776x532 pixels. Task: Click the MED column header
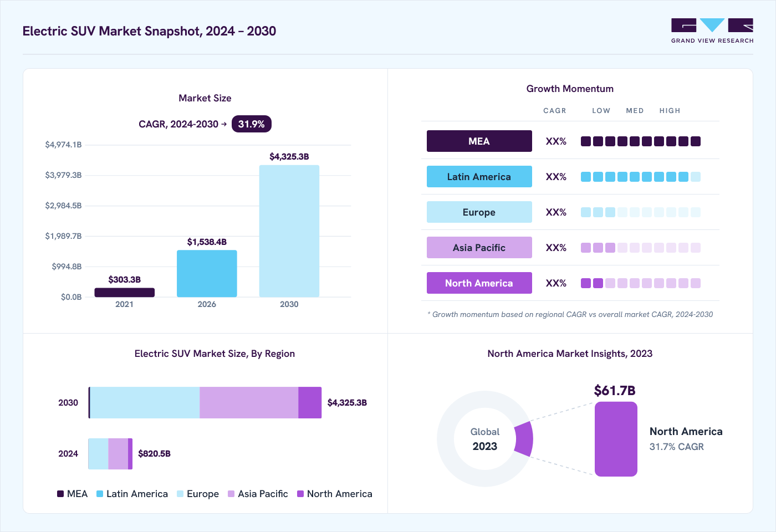click(x=635, y=111)
